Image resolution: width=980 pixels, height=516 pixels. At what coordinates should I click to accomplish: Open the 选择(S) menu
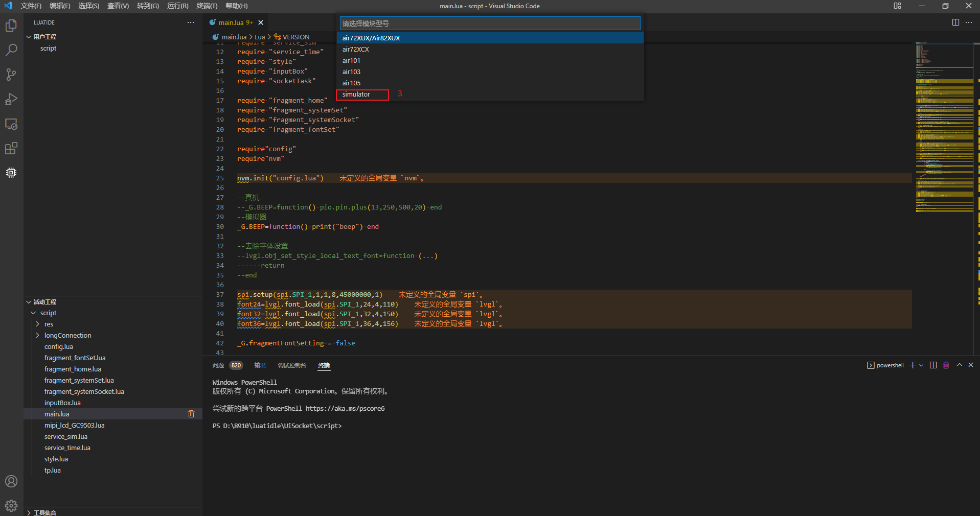pos(89,6)
